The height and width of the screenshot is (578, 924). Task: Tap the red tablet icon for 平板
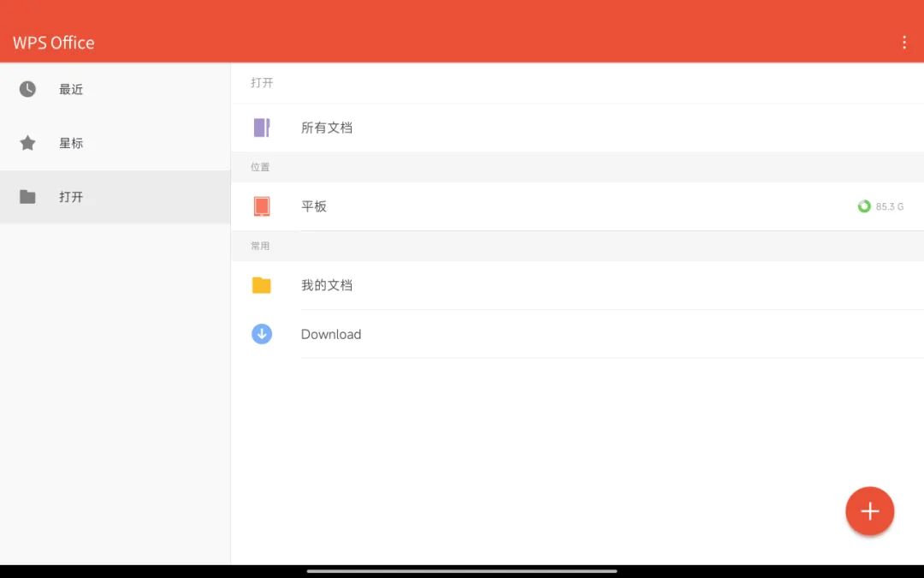(262, 206)
